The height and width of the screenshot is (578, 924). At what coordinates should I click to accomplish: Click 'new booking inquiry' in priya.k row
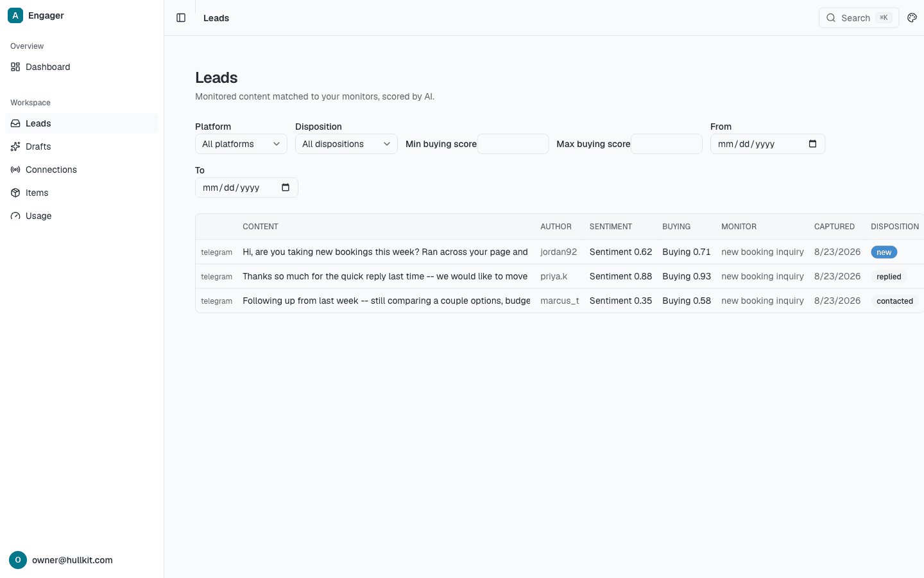(762, 276)
